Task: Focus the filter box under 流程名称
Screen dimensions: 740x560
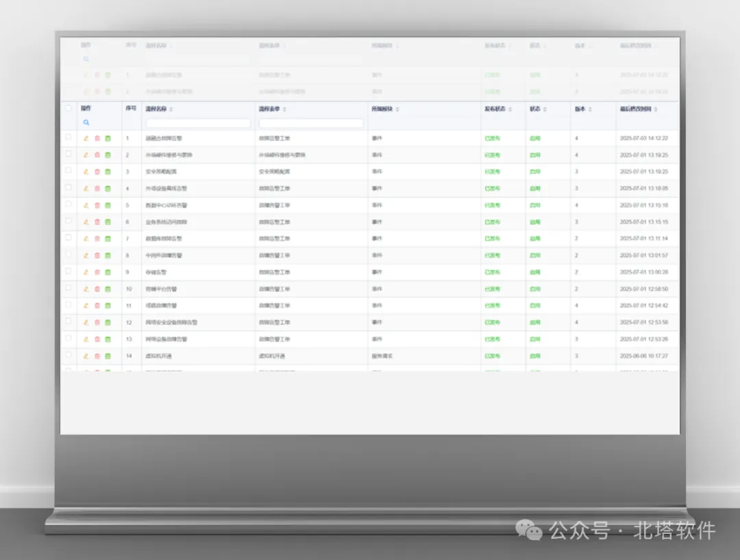Action: (198, 123)
